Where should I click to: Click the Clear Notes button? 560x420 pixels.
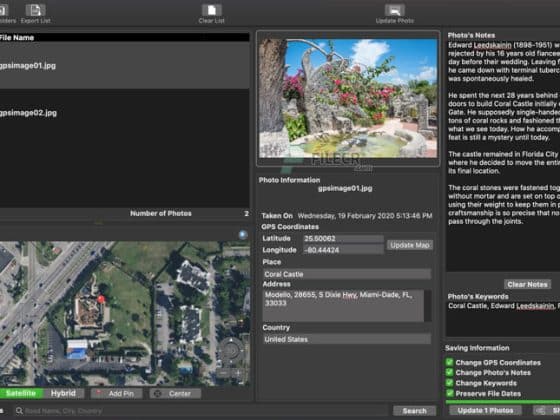click(x=527, y=284)
